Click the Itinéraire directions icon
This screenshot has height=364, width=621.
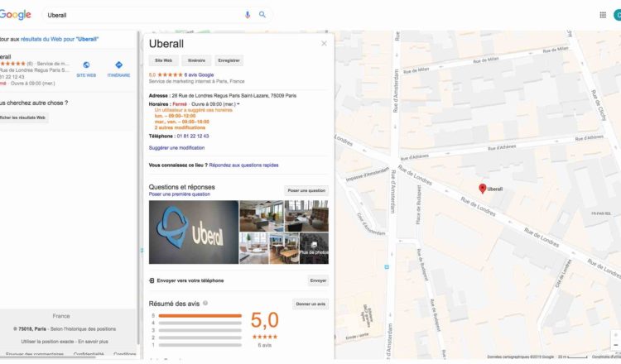118,65
